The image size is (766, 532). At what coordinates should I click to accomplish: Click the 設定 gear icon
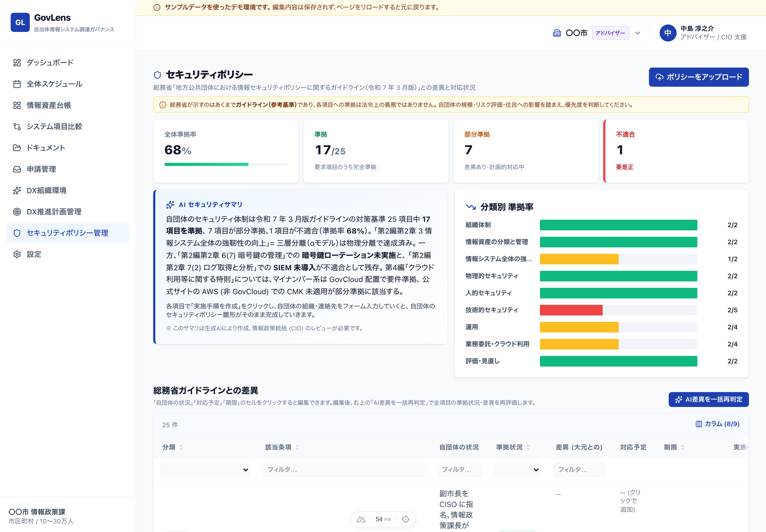[x=17, y=254]
